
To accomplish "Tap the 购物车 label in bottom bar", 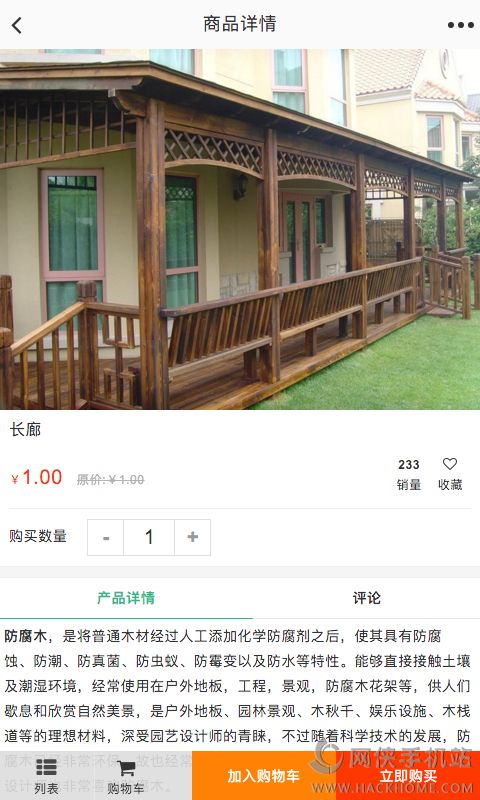I will point(125,789).
